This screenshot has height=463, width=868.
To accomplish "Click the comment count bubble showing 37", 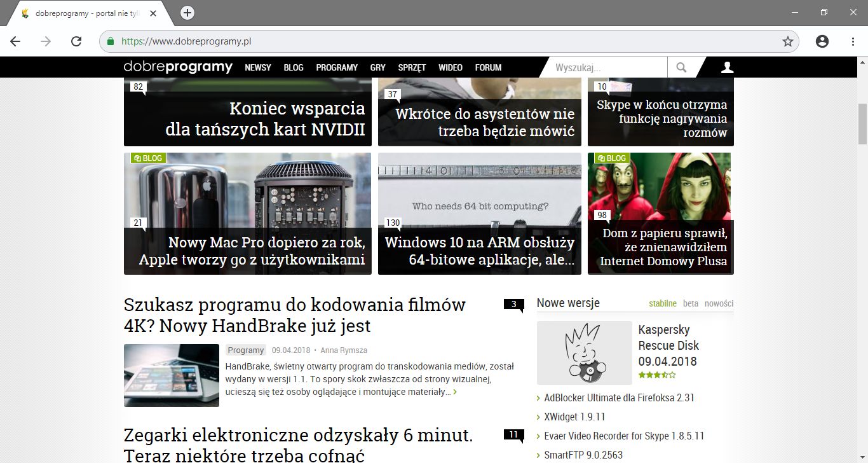I will 393,95.
